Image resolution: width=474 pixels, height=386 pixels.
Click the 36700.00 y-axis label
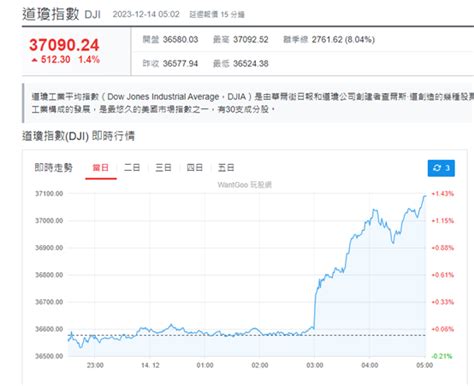(x=49, y=302)
